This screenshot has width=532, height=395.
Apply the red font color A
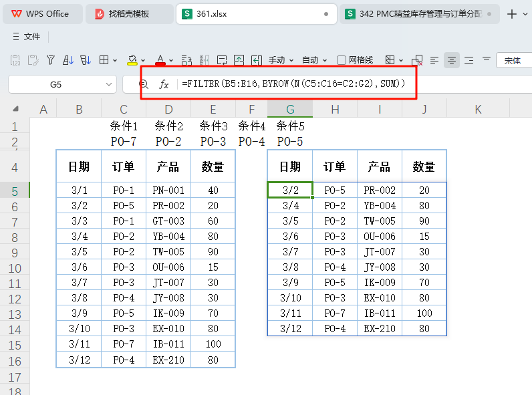coord(160,60)
